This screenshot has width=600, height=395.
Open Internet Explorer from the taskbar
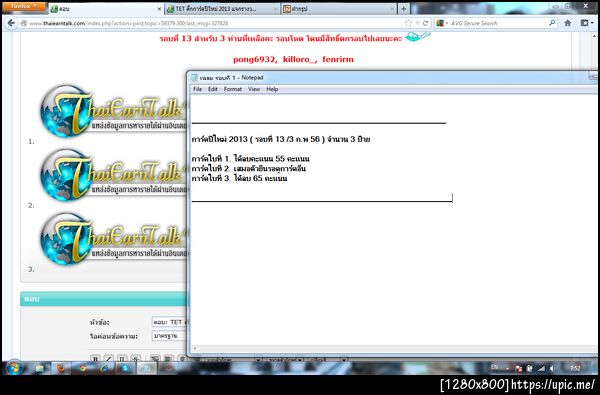(x=104, y=368)
